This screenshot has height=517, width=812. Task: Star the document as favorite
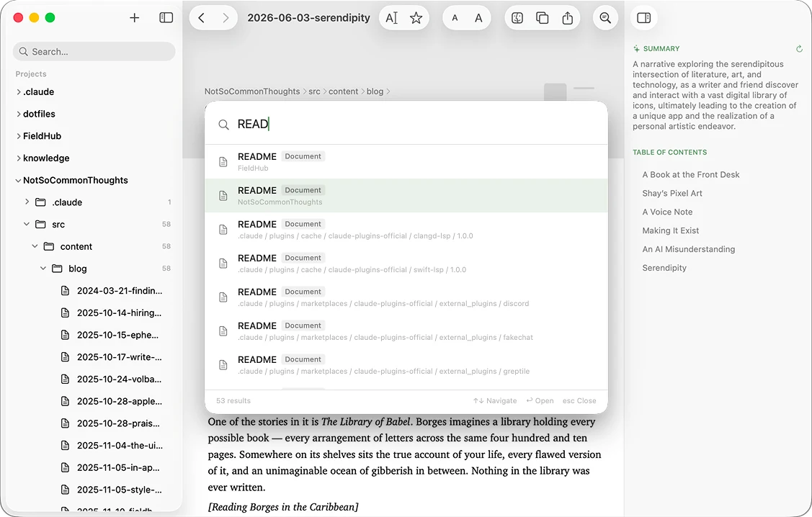coord(416,18)
